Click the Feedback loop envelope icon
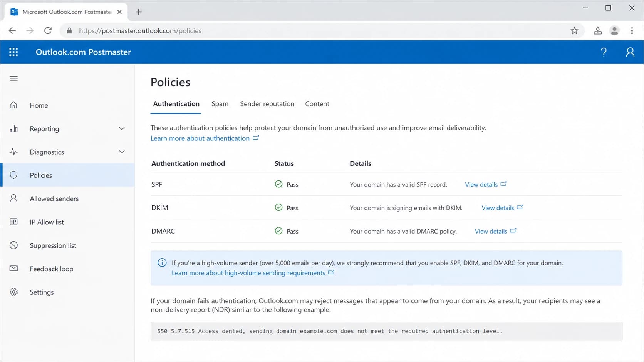The height and width of the screenshot is (362, 644). [x=13, y=269]
